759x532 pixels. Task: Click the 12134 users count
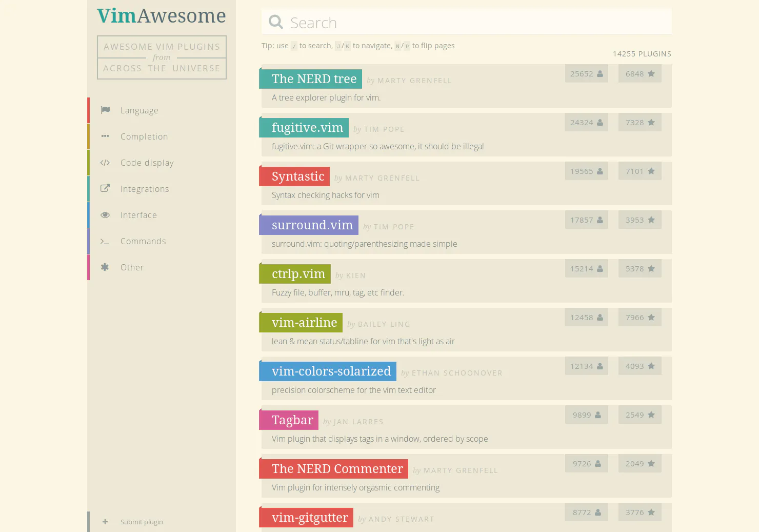(x=582, y=366)
